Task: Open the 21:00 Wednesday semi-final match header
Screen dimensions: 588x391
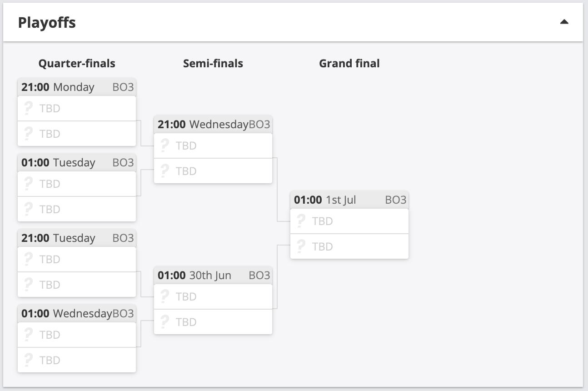Action: point(213,125)
